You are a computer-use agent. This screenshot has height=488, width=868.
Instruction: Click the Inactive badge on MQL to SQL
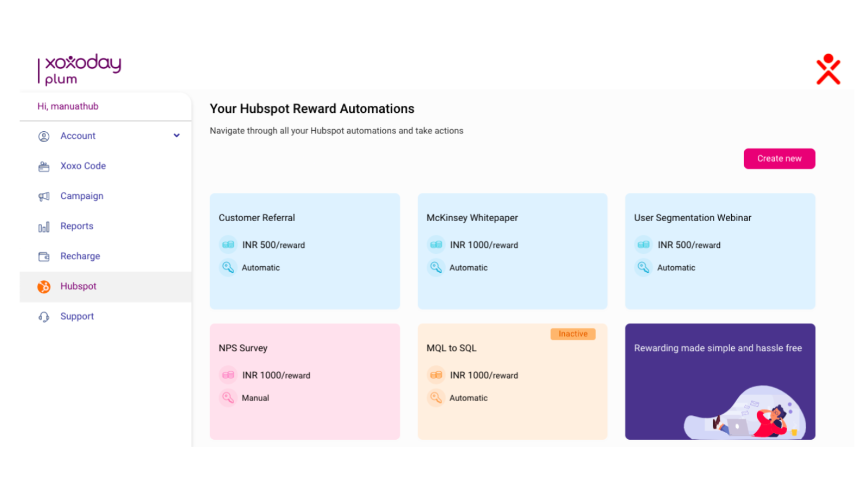(x=573, y=334)
